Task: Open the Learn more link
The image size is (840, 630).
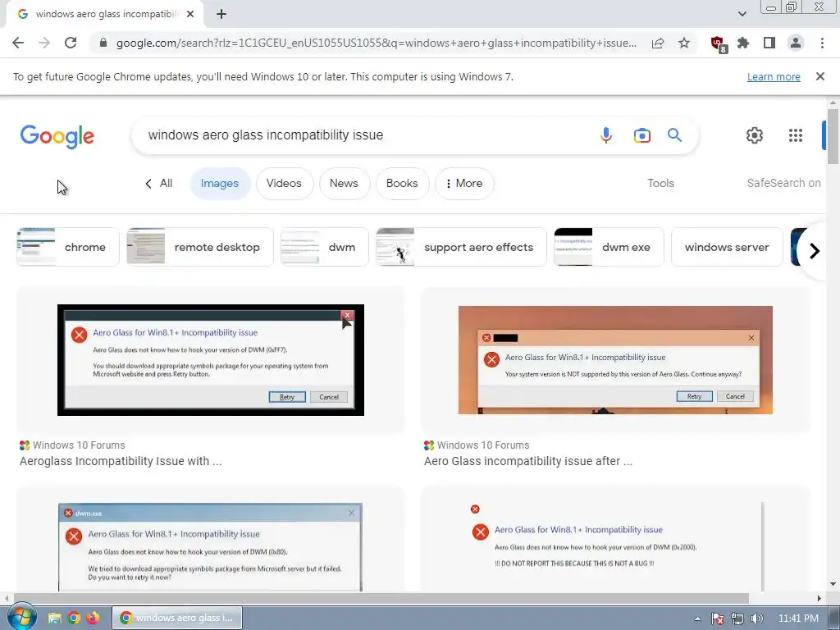Action: [x=774, y=76]
